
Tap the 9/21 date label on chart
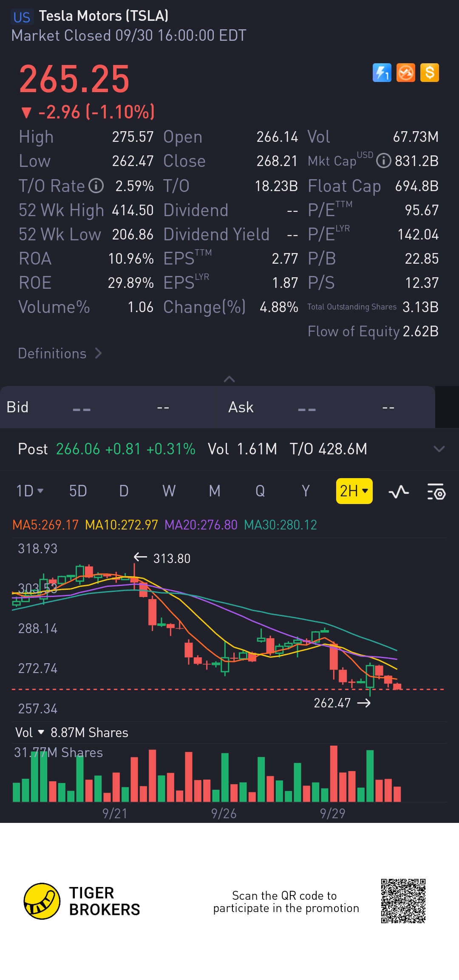coord(115,814)
